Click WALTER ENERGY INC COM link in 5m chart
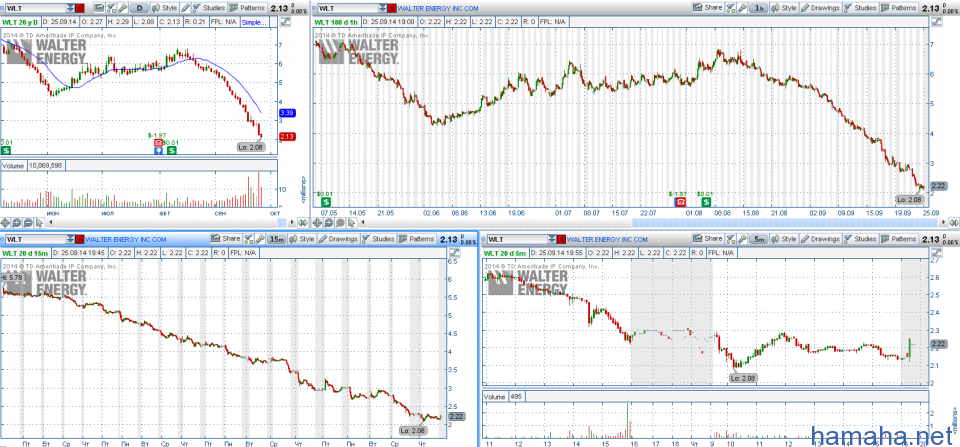The width and height of the screenshot is (960, 447). (607, 239)
